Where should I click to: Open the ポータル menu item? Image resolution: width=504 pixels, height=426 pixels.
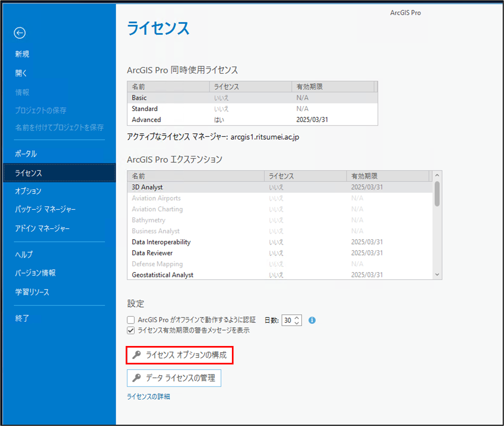(x=26, y=154)
